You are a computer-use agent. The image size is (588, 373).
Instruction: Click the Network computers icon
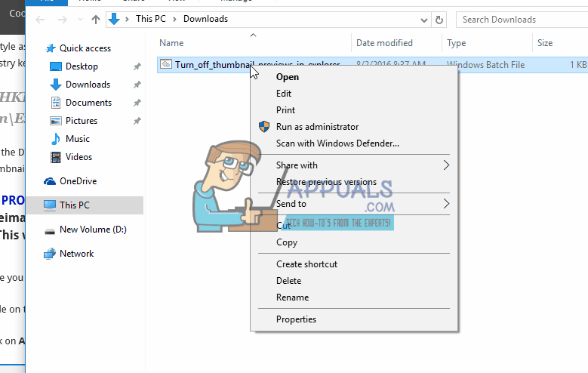point(50,254)
